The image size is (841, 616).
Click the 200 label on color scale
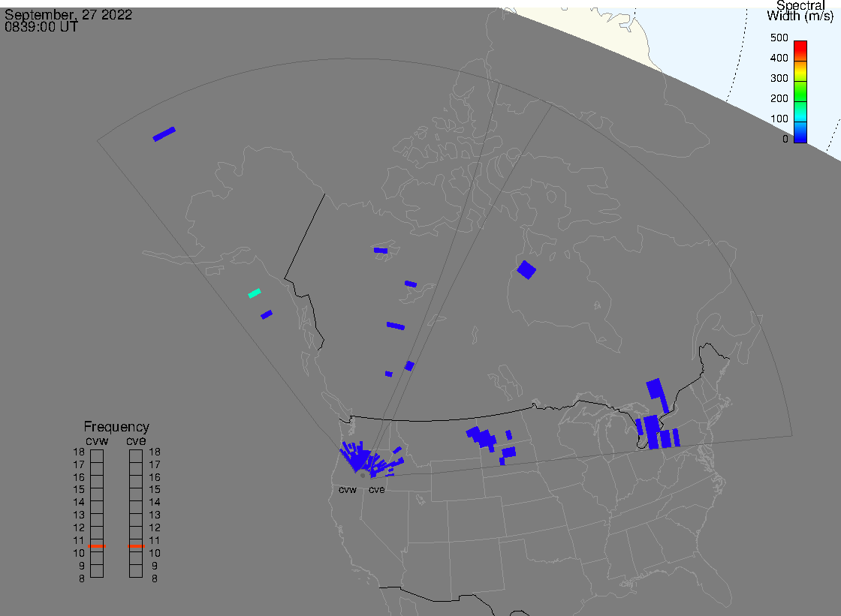tap(779, 98)
